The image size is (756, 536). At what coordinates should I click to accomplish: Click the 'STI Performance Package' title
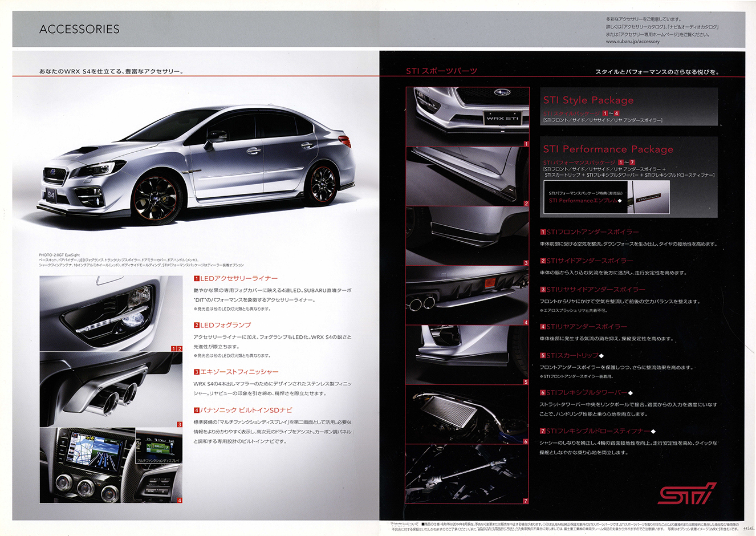608,149
